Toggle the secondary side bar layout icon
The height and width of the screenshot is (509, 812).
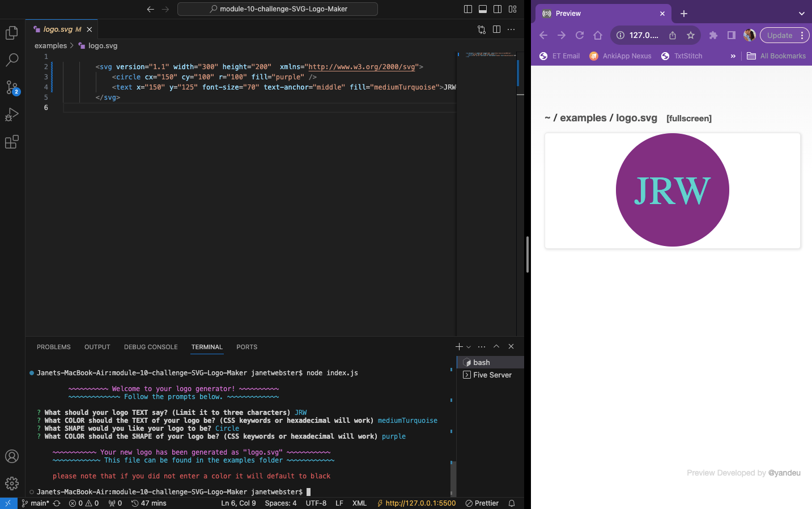tap(498, 9)
